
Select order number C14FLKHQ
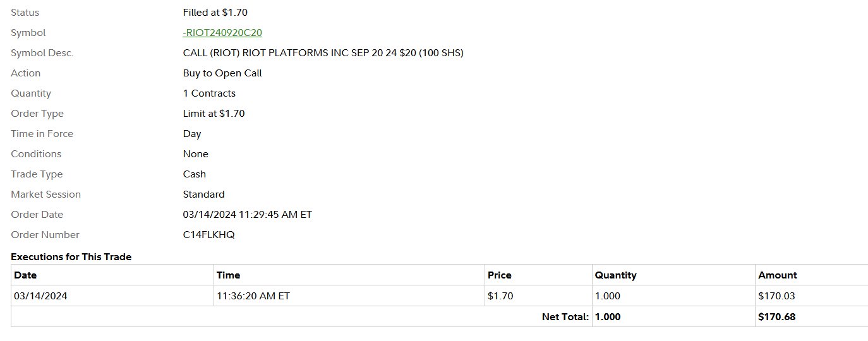pos(208,235)
